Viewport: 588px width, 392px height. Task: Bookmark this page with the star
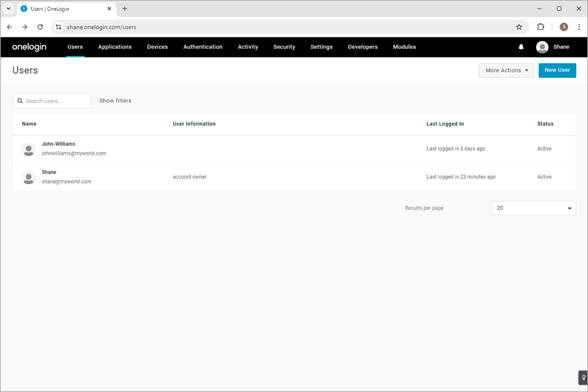[x=519, y=27]
